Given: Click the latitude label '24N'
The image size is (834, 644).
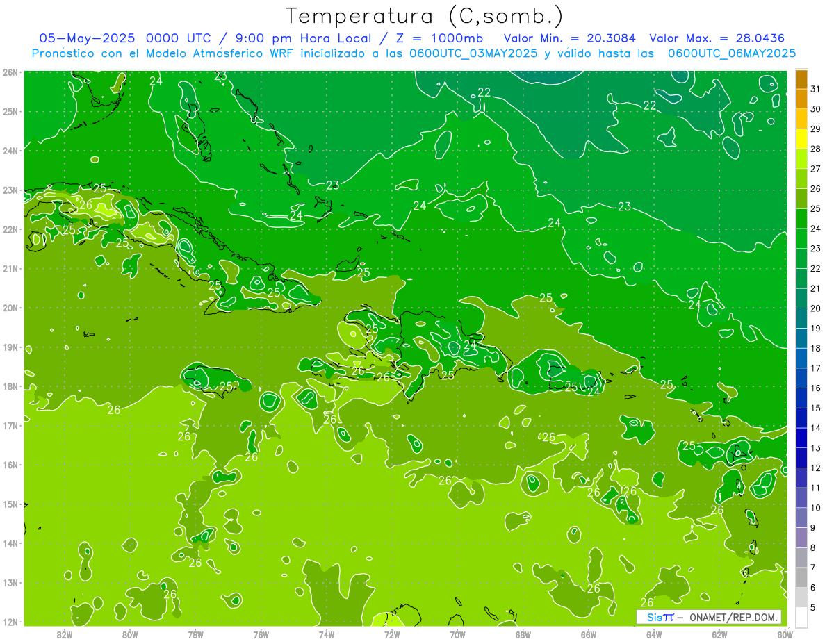Looking at the screenshot, I should pos(10,151).
